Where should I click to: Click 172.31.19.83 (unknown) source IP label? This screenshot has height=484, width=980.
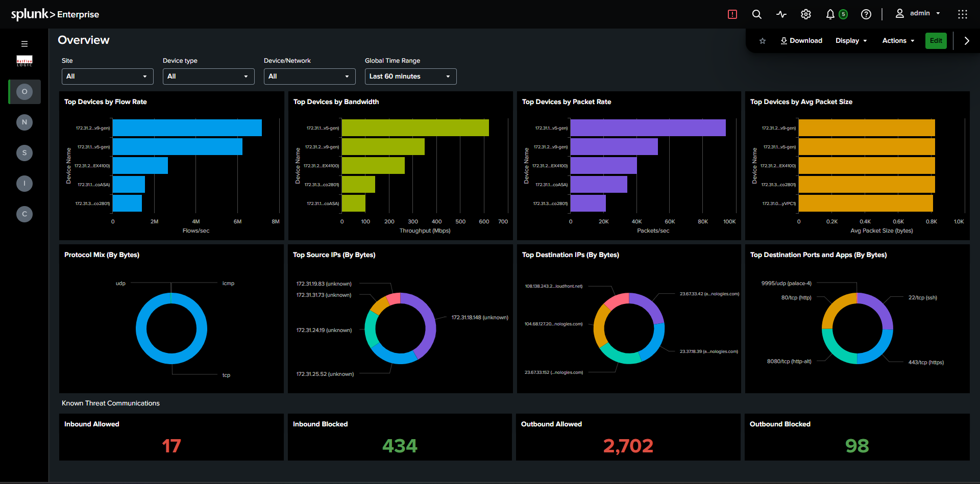tap(324, 284)
